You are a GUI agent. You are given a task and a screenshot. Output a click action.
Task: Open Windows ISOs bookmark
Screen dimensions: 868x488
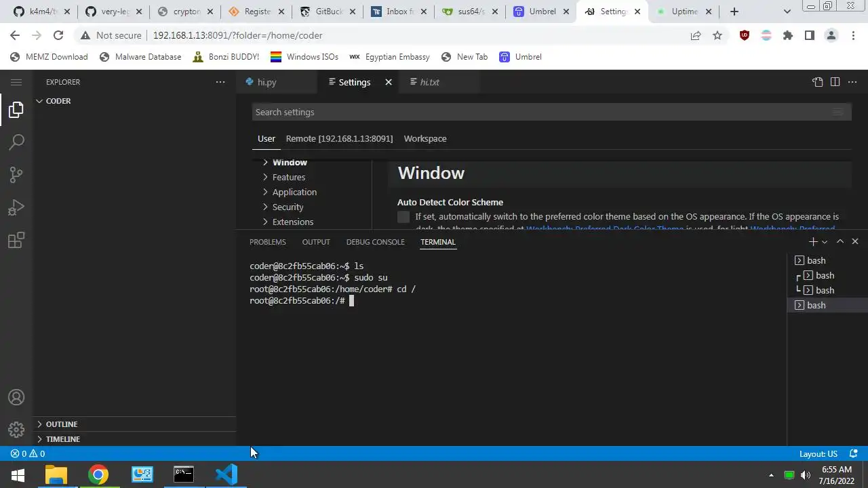coord(304,57)
